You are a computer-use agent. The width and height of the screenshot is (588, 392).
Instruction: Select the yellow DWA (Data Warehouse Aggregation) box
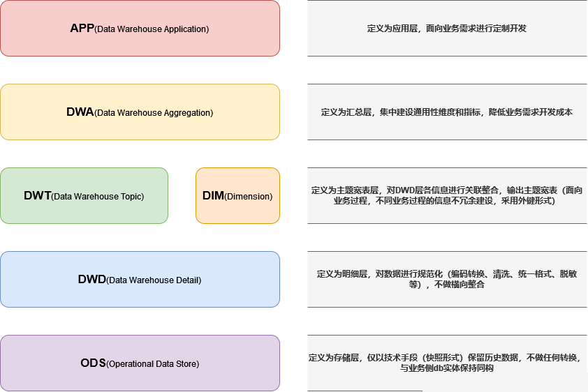click(140, 112)
